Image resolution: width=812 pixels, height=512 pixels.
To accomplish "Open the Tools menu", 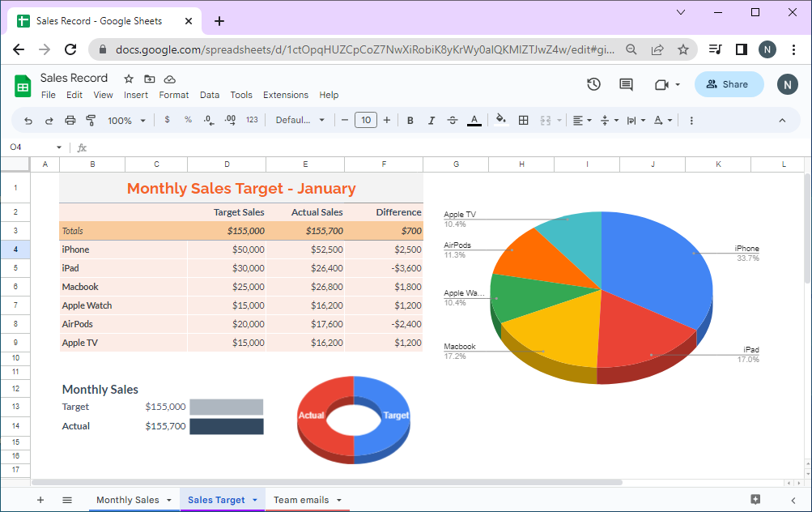I will (x=241, y=95).
